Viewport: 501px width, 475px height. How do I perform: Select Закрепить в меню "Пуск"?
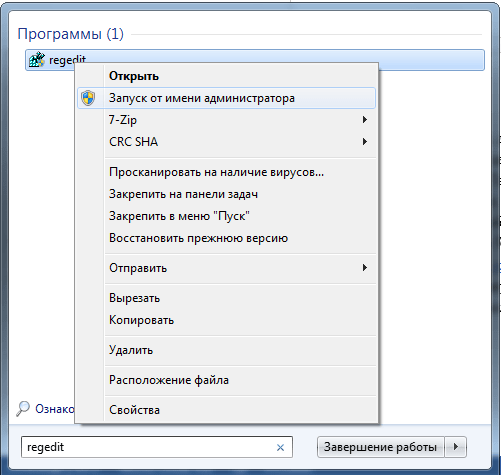click(226, 216)
